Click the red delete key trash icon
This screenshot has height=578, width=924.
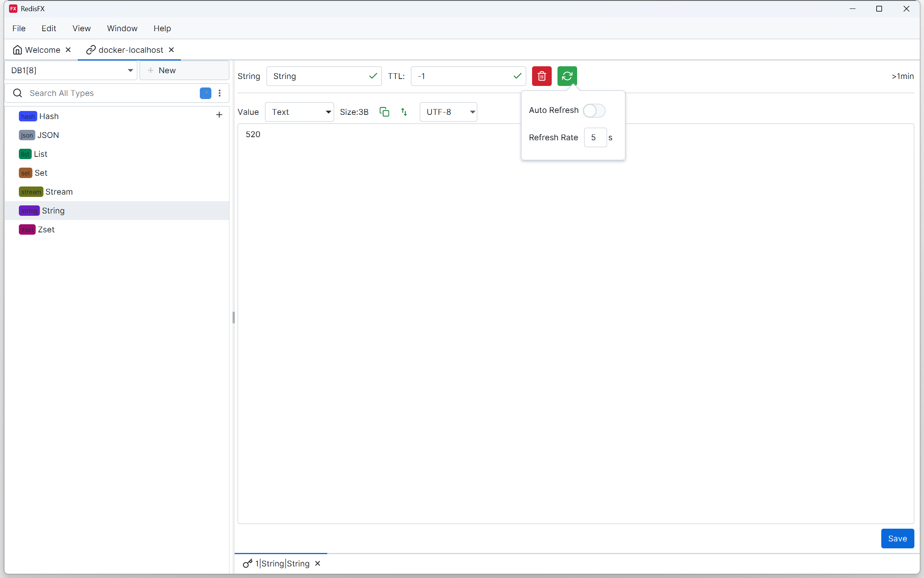[541, 76]
